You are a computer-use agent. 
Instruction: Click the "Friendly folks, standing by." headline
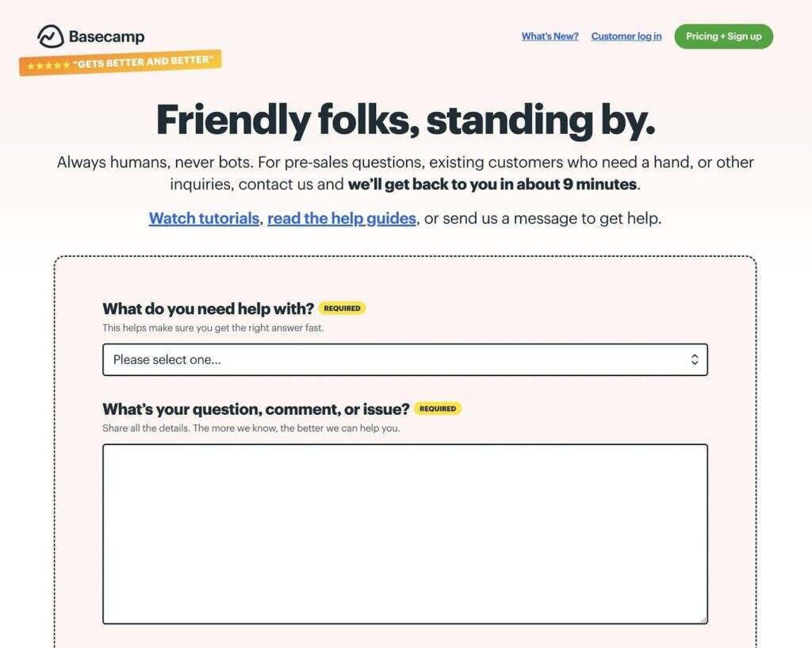point(405,120)
